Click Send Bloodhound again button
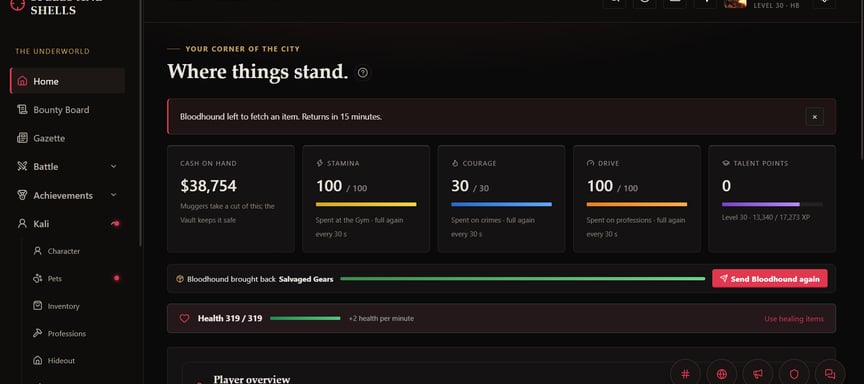864x384 pixels. click(769, 279)
